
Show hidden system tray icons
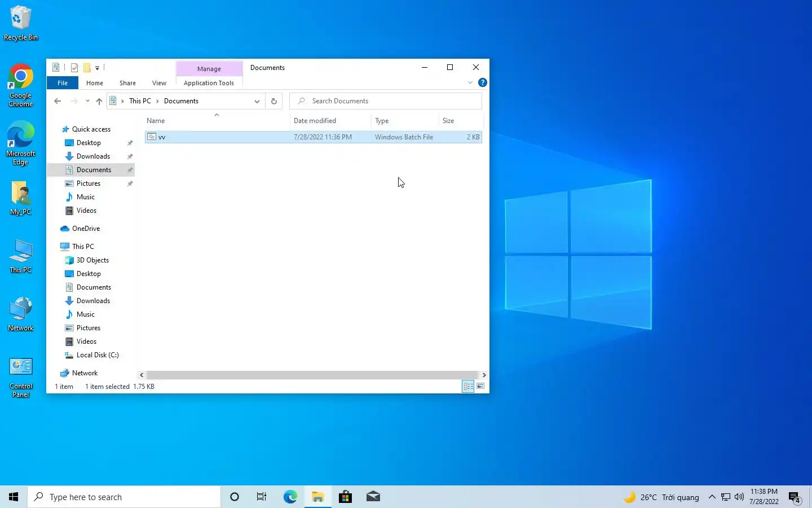coord(712,497)
